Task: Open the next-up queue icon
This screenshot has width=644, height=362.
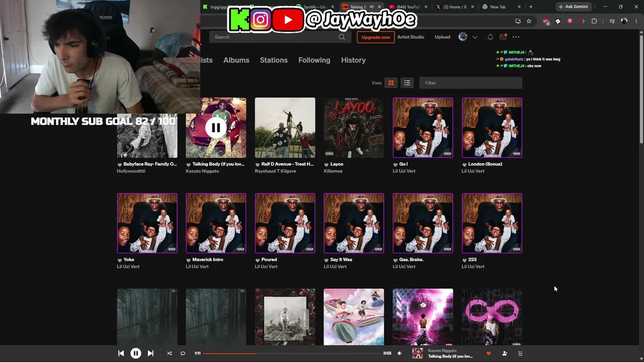Action: tap(520, 353)
